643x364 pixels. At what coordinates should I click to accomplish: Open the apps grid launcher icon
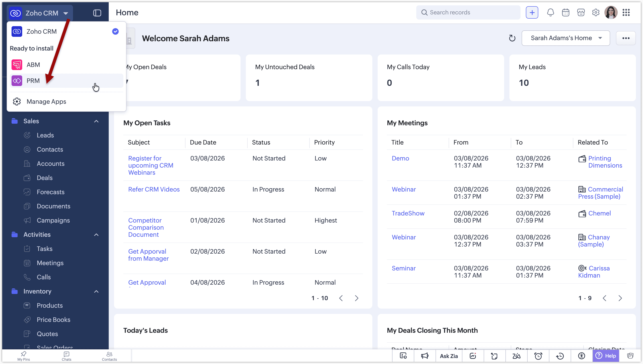point(626,12)
